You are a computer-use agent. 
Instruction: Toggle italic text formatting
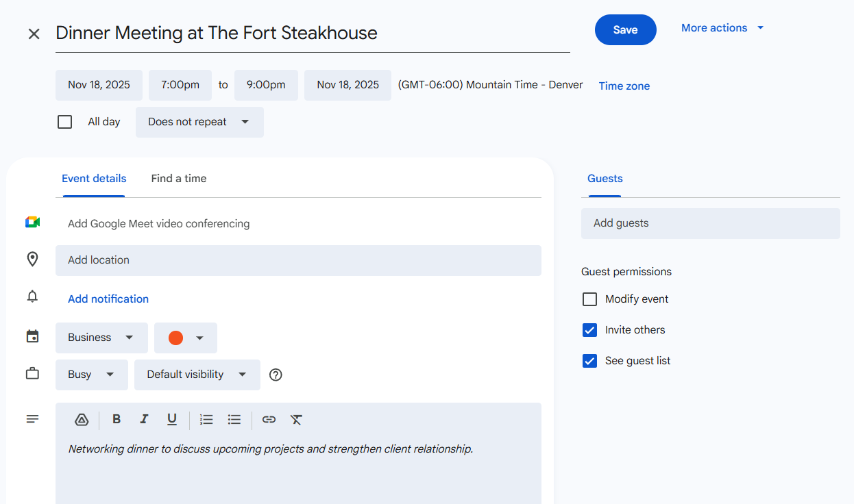tap(144, 420)
